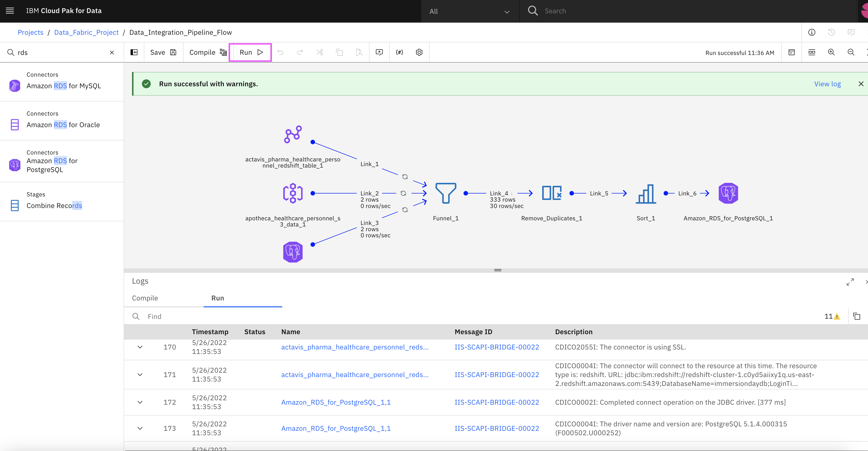Expand log row 172
868x451 pixels.
click(140, 402)
